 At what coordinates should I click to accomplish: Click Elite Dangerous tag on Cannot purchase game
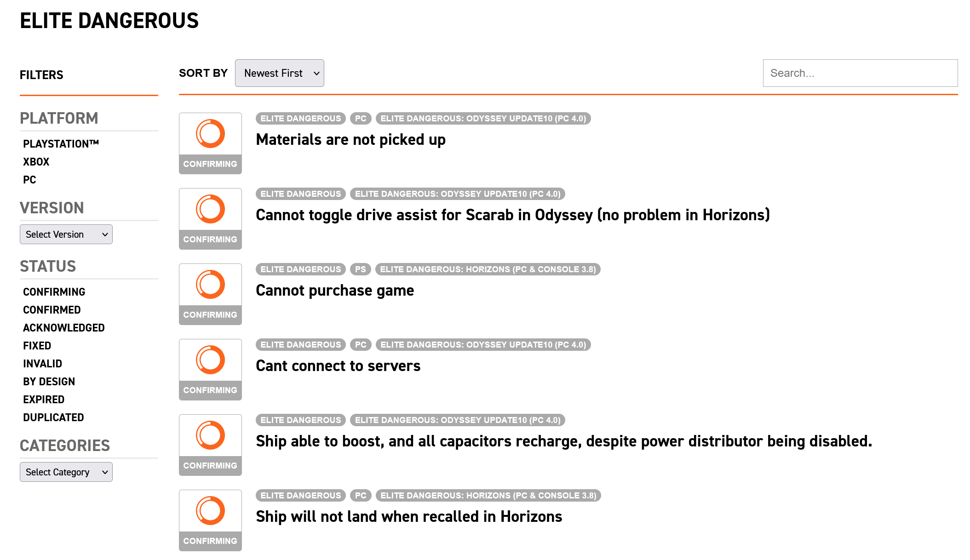[301, 269]
